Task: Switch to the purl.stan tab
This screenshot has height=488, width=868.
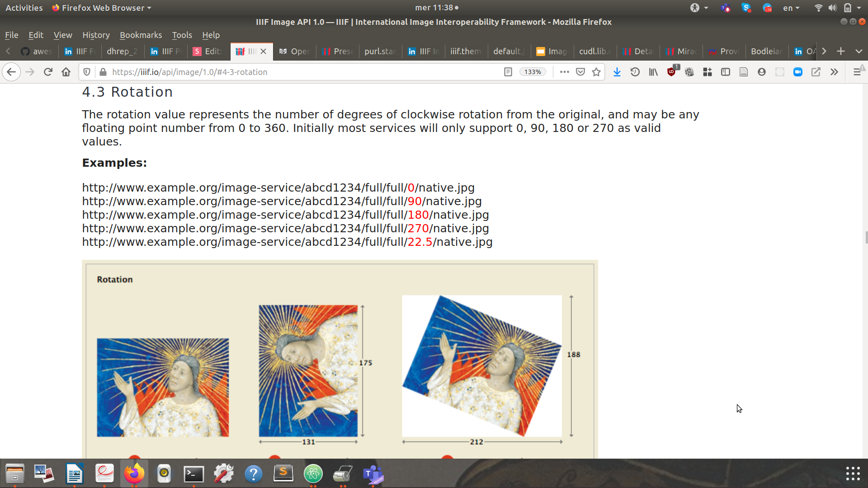Action: pos(380,51)
